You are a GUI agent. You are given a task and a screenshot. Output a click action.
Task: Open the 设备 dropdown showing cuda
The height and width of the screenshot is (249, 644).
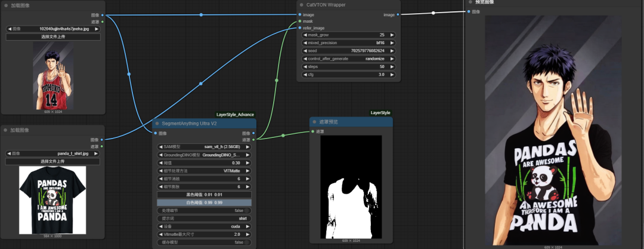pyautogui.click(x=204, y=226)
